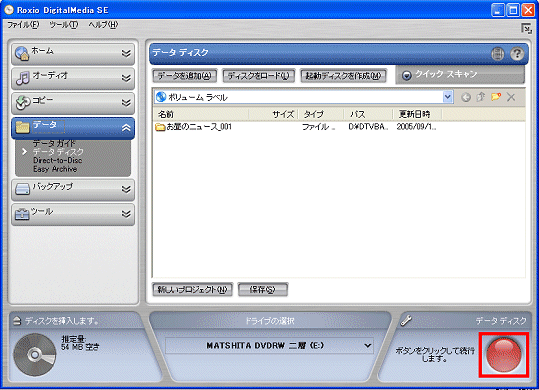Click the 54 MB 空き estimate text
This screenshot has height=390, width=539.
(x=80, y=347)
